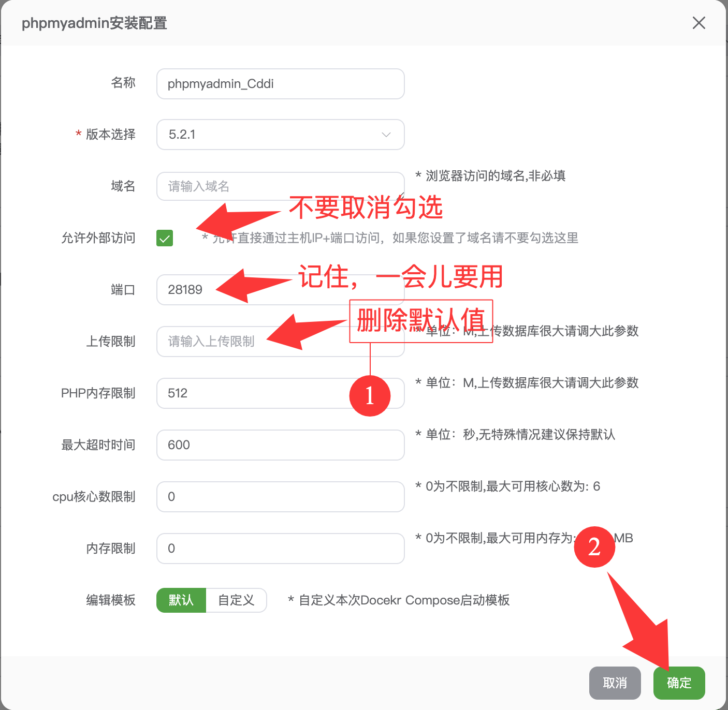728x710 pixels.
Task: Expand the 版本选择 dropdown chevron
Action: click(x=386, y=135)
